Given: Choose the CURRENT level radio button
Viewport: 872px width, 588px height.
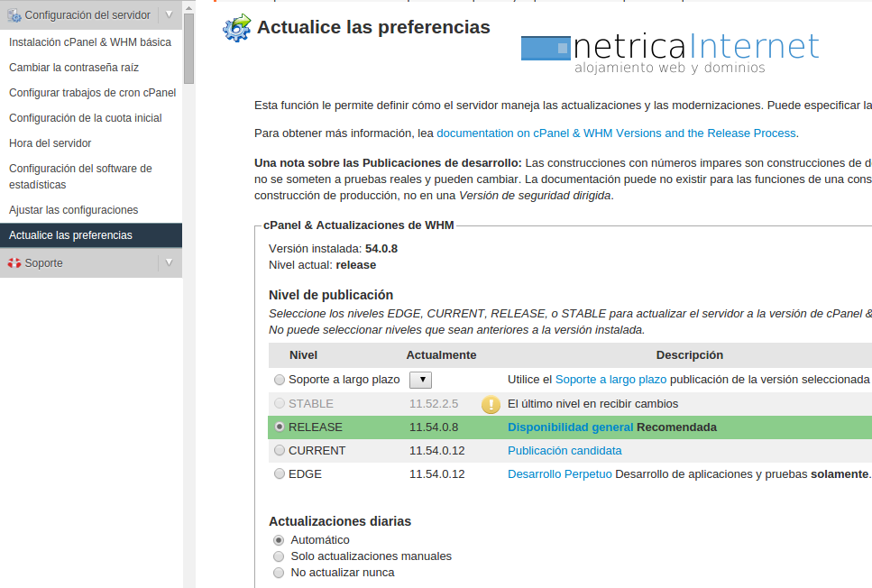Looking at the screenshot, I should [280, 450].
